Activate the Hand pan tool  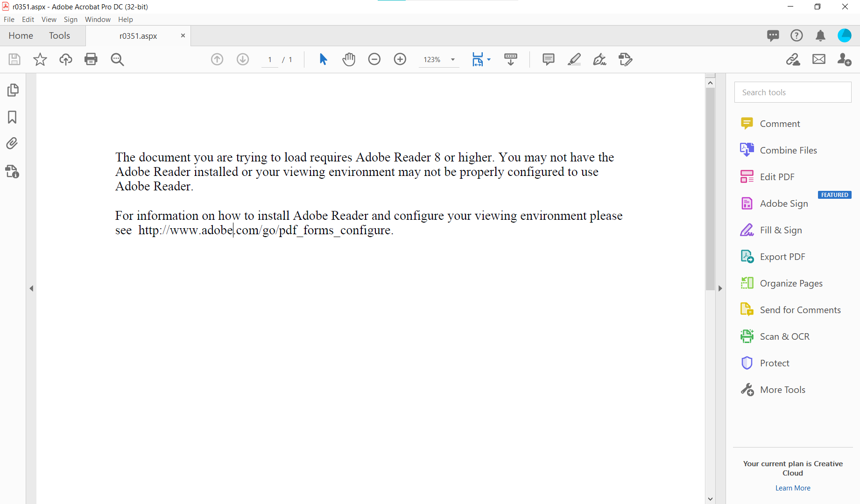pyautogui.click(x=349, y=59)
